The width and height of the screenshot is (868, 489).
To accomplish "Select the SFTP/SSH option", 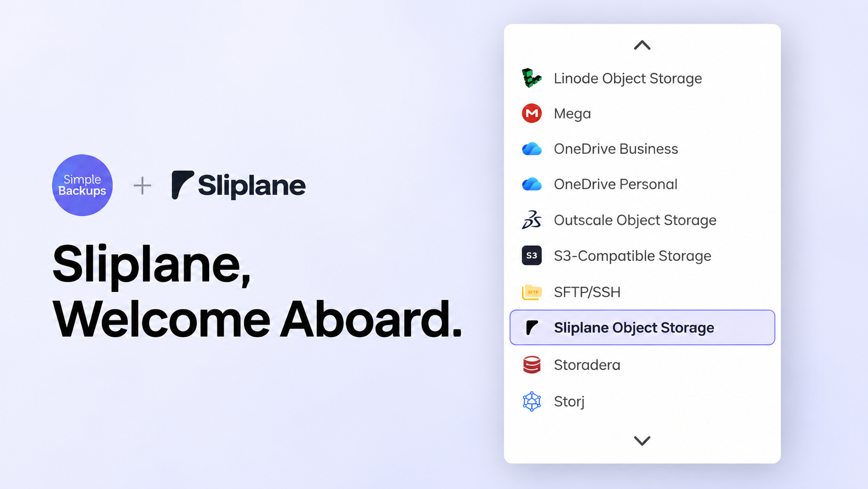I will click(642, 292).
